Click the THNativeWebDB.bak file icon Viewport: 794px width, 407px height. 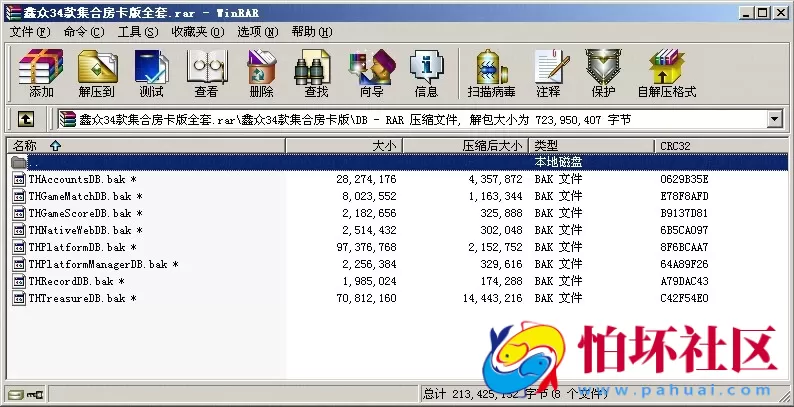[x=19, y=230]
